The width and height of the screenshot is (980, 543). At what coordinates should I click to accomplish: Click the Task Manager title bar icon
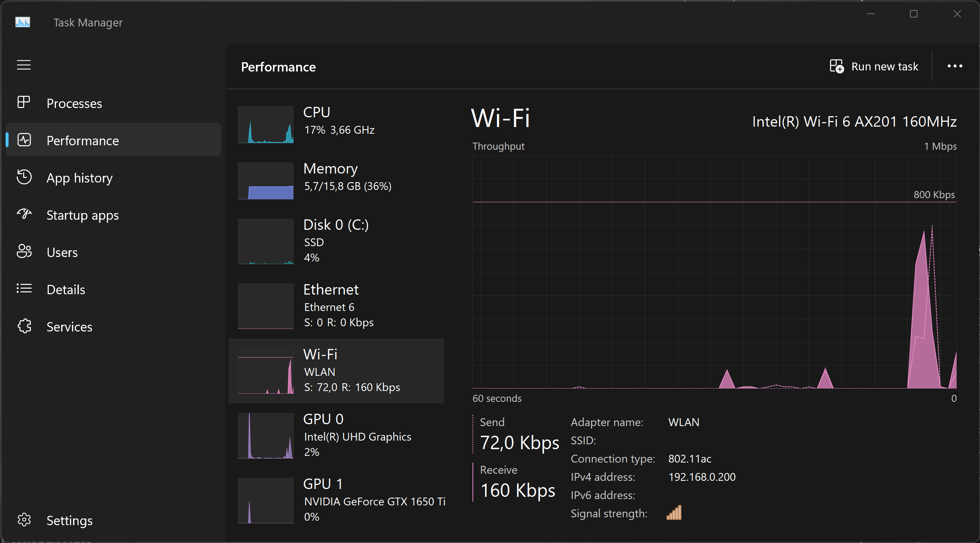22,22
